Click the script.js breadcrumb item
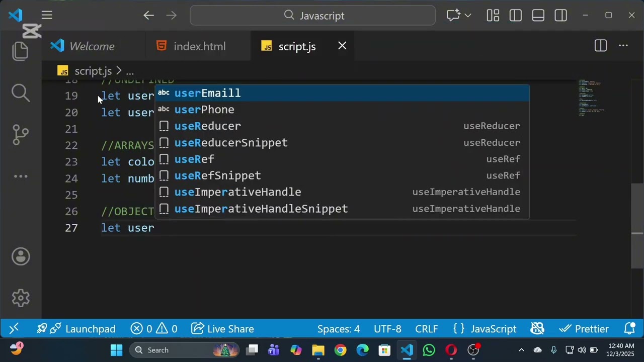This screenshot has height=362, width=644. tap(93, 71)
